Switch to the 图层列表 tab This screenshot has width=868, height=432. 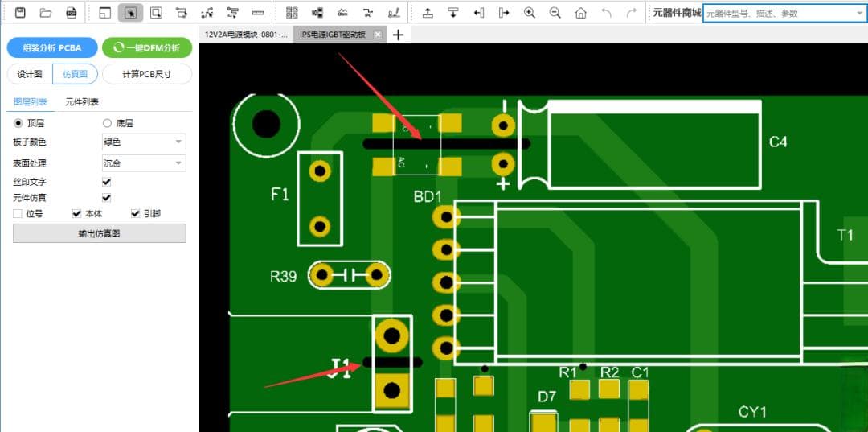tap(31, 101)
